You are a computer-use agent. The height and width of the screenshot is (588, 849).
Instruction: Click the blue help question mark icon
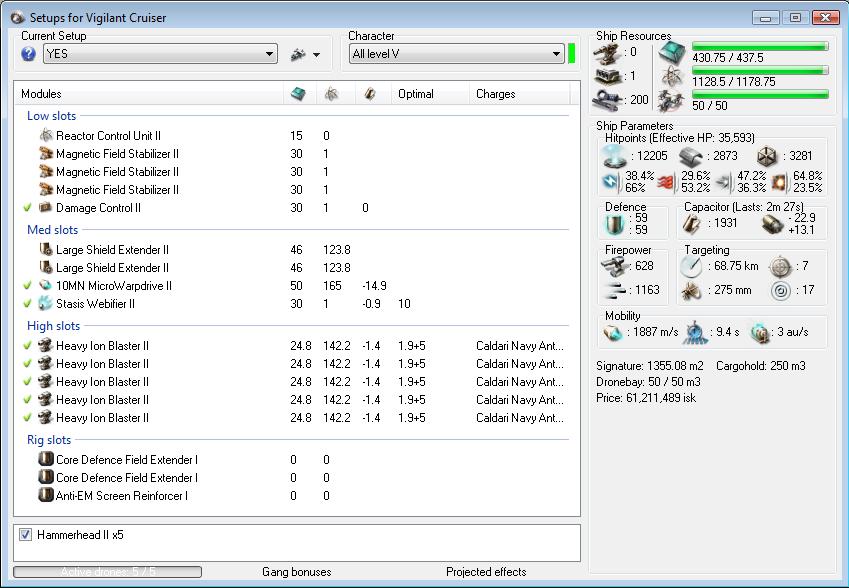[x=28, y=54]
